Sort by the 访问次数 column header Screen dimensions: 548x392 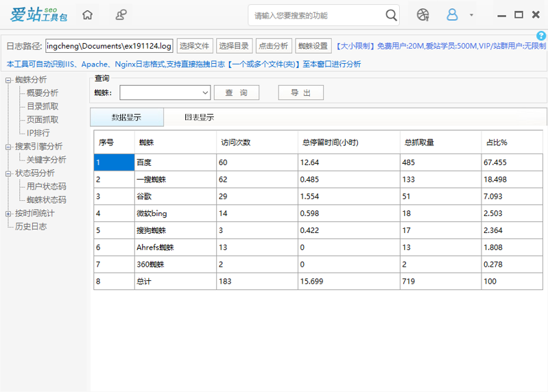[257, 143]
